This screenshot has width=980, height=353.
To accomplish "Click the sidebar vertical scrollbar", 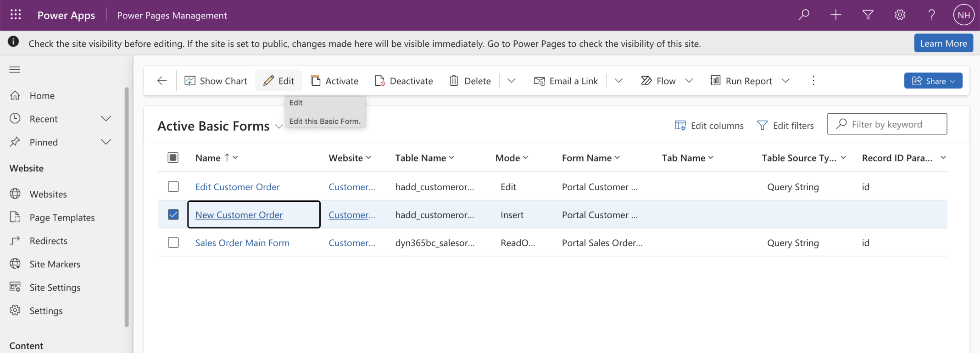I will click(x=127, y=206).
